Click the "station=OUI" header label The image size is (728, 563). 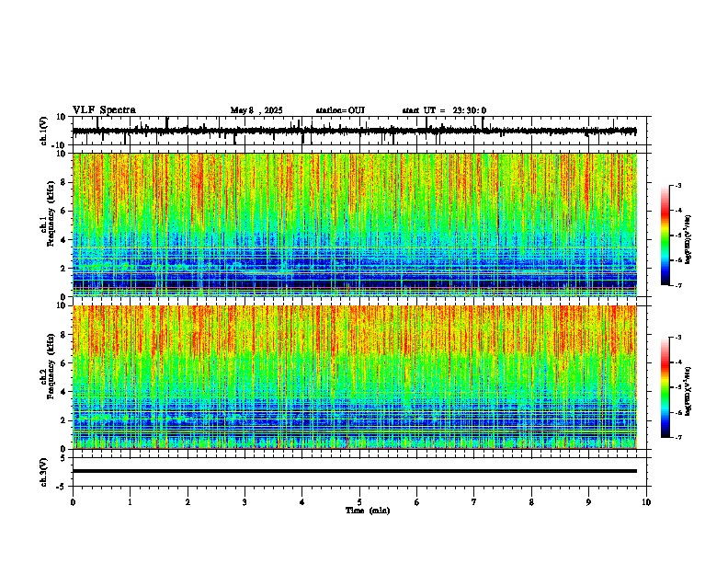point(340,110)
